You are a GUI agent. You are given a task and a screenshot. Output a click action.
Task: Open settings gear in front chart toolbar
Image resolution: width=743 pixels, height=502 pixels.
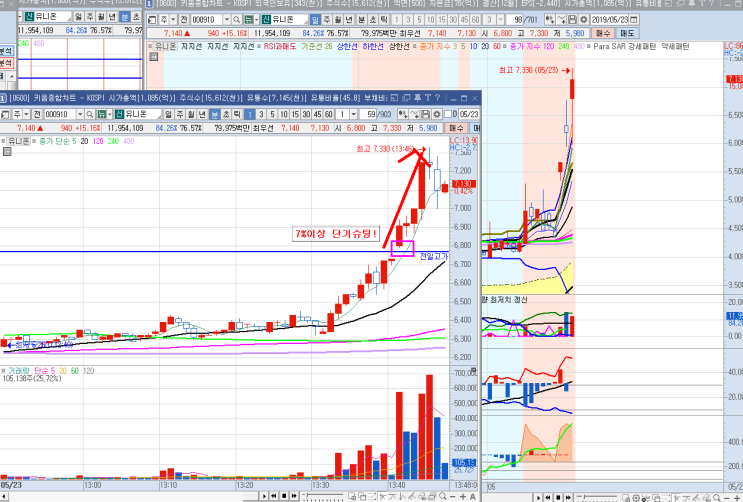pyautogui.click(x=436, y=114)
